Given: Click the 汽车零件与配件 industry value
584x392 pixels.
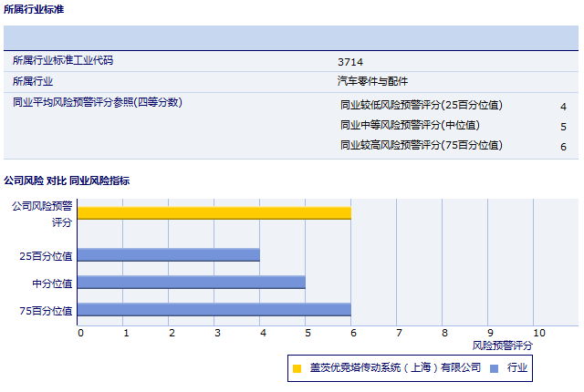Looking at the screenshot, I should [x=373, y=81].
